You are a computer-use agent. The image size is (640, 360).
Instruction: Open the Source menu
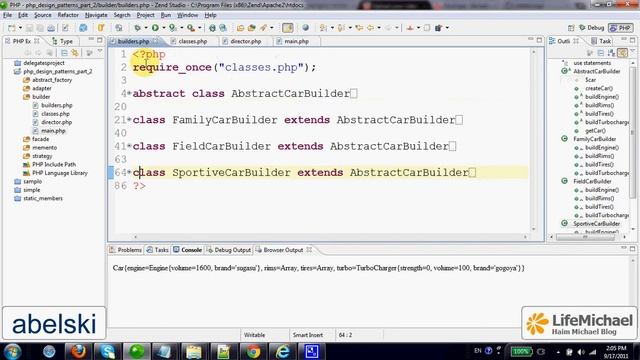pyautogui.click(x=43, y=15)
